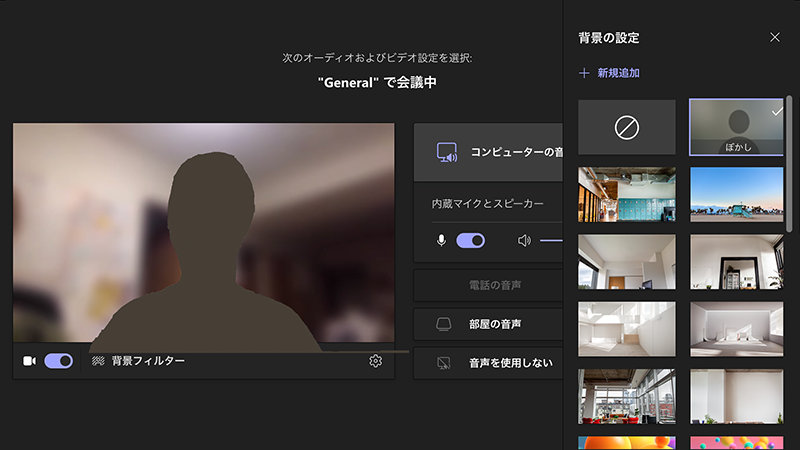
Task: Click the plus icon beside 新規追加
Action: click(584, 73)
